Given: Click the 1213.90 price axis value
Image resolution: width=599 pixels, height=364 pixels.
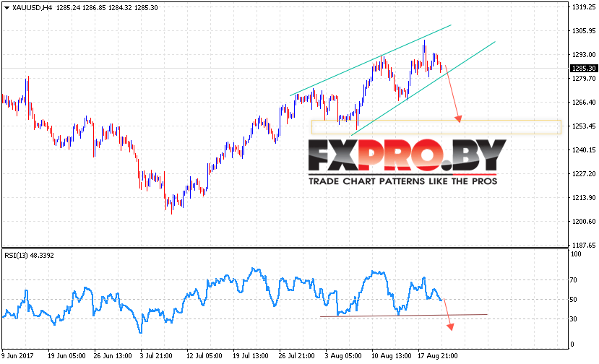Looking at the screenshot, I should pos(584,197).
